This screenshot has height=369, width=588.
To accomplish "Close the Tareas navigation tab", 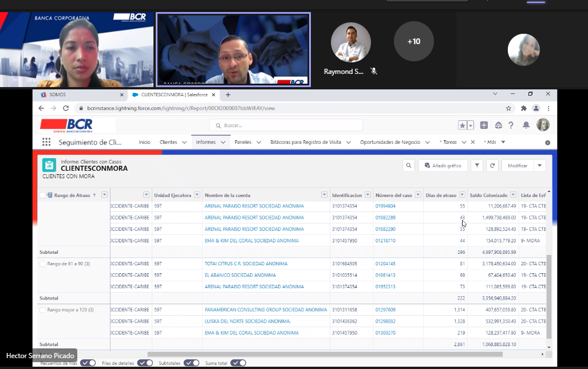I will coord(473,142).
